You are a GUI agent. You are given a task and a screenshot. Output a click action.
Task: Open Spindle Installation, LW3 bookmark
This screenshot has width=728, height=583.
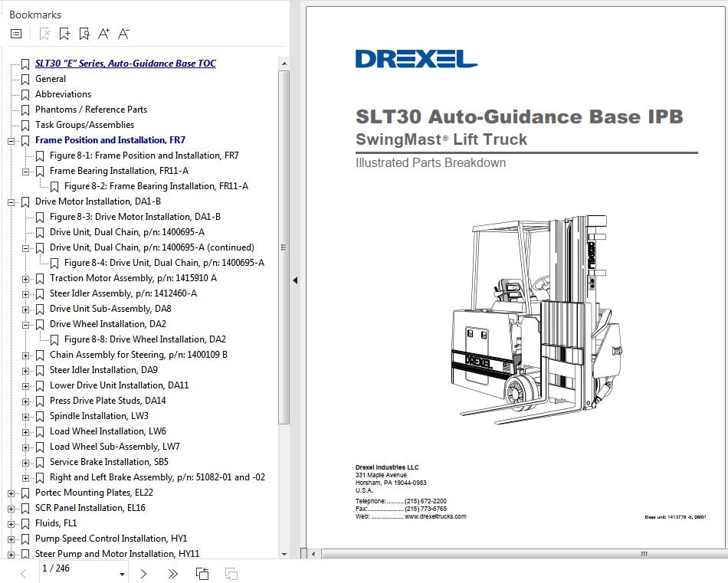tap(99, 416)
